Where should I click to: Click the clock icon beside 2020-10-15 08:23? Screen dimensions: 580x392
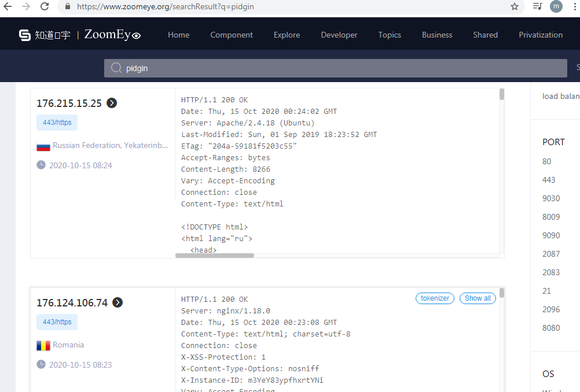pos(41,364)
